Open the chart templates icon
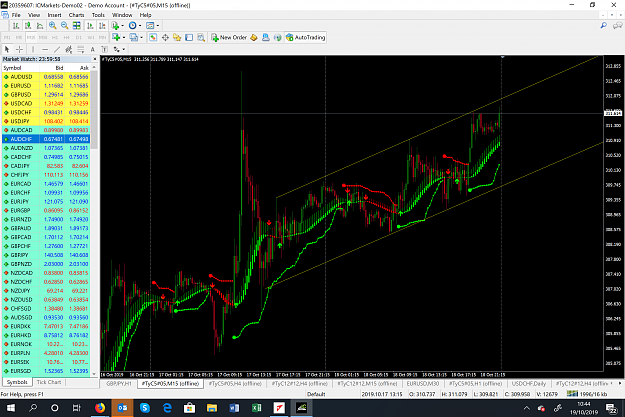 click(x=150, y=26)
